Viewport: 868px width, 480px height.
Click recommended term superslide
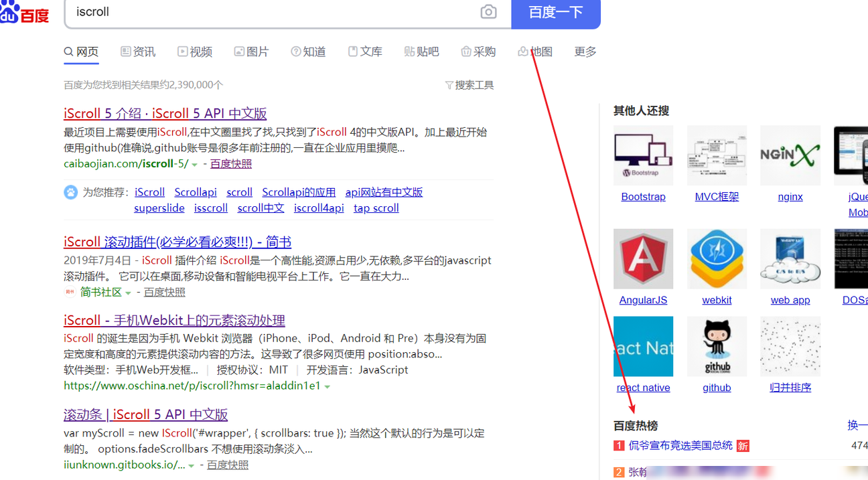159,208
